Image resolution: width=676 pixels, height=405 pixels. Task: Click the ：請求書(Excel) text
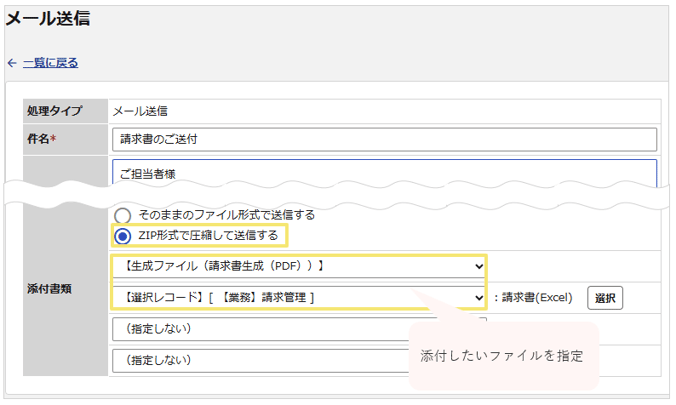(533, 298)
